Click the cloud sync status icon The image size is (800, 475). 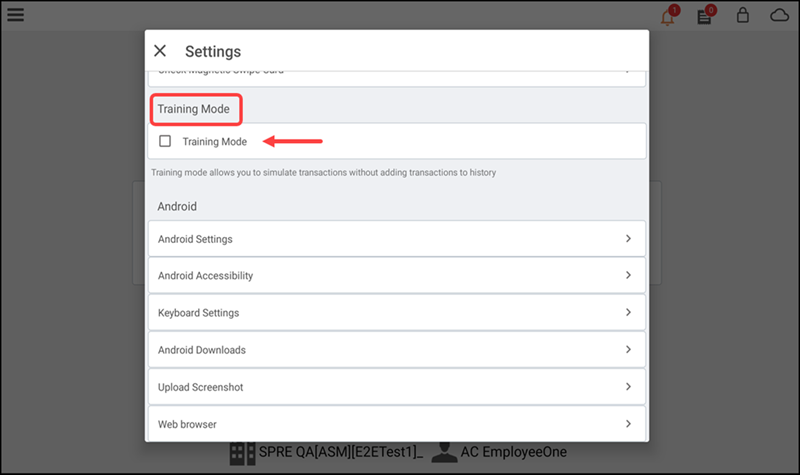[x=779, y=16]
